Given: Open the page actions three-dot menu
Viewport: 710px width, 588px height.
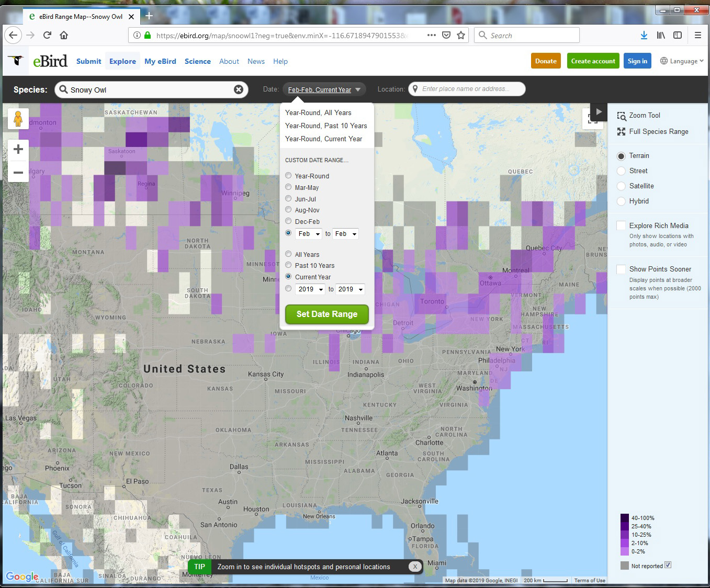Looking at the screenshot, I should [x=431, y=35].
